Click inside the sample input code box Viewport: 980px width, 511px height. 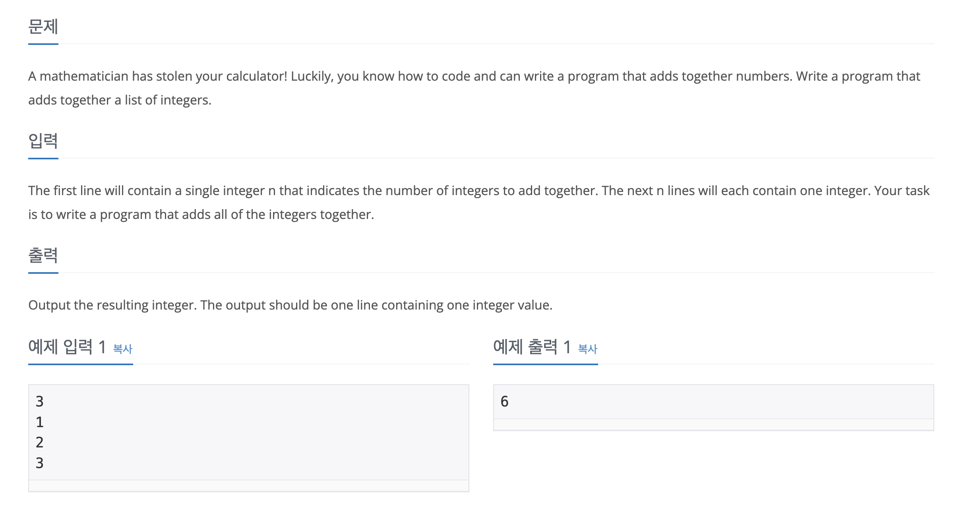point(249,432)
